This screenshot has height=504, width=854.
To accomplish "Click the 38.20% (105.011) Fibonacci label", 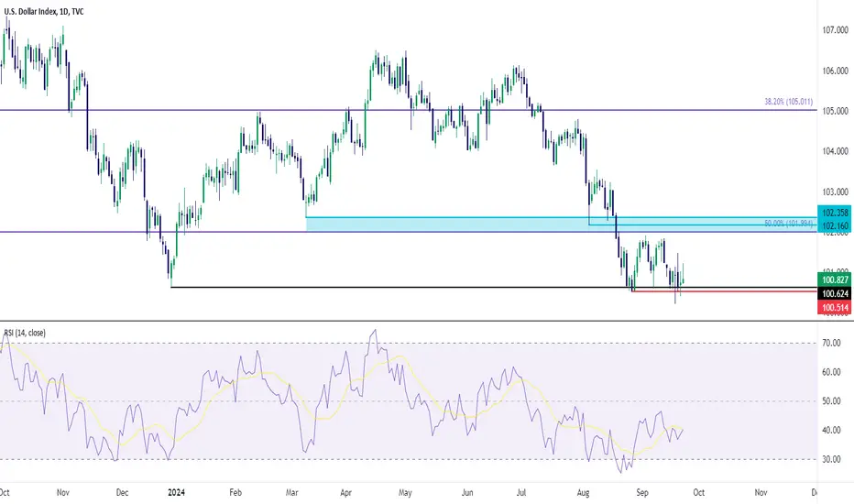I will point(788,102).
